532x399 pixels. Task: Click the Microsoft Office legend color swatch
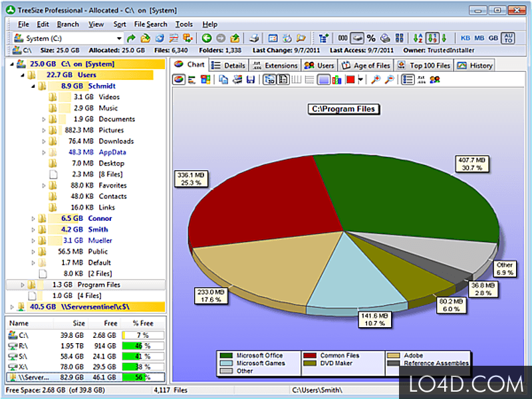226,356
